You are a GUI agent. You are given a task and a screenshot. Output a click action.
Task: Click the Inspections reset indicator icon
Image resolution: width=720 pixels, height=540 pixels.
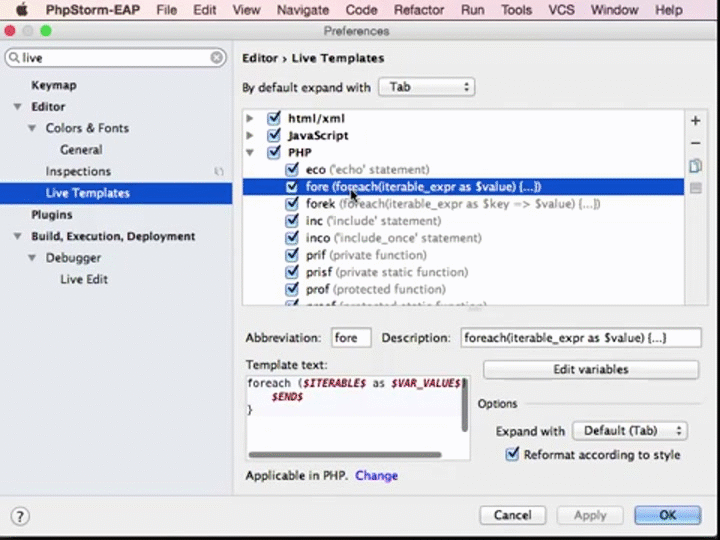(x=219, y=171)
